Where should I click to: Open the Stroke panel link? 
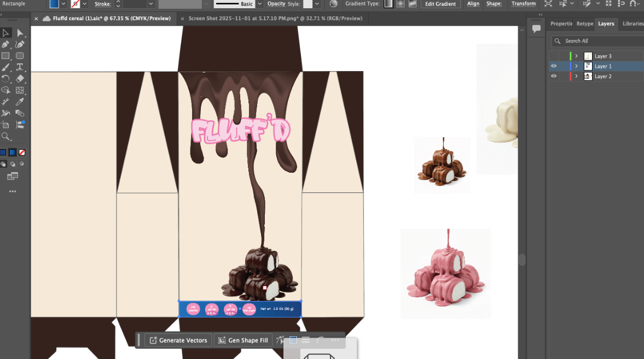[102, 4]
